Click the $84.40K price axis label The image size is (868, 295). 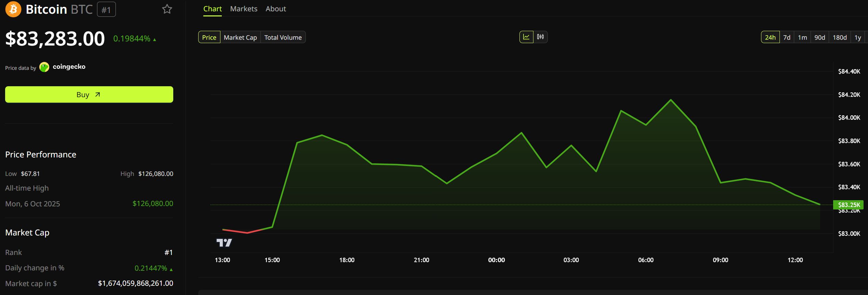point(849,72)
